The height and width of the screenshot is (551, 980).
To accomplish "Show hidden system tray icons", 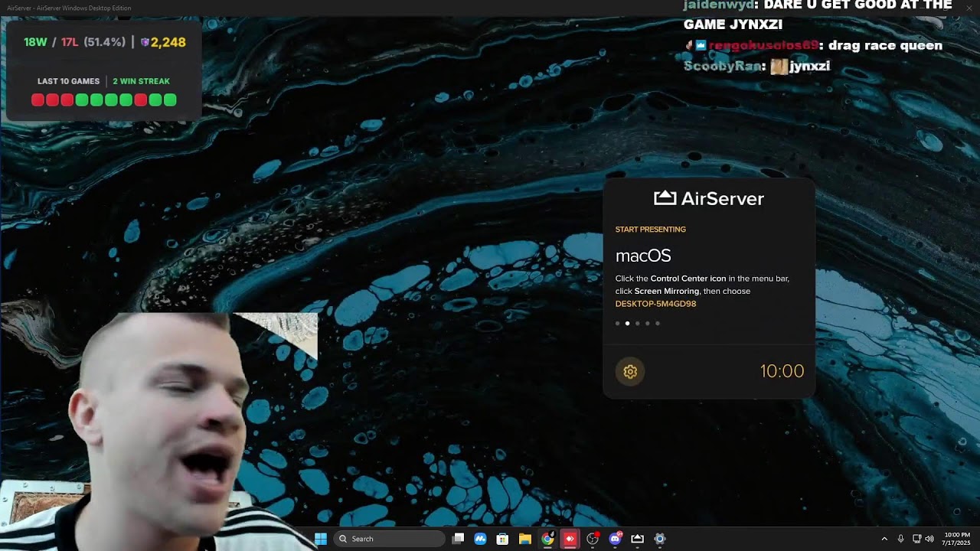I will coord(884,539).
